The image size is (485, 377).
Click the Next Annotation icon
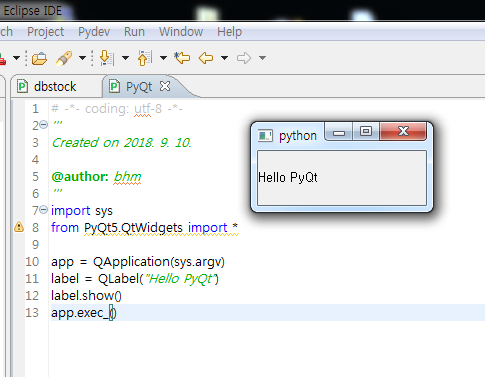click(x=107, y=58)
